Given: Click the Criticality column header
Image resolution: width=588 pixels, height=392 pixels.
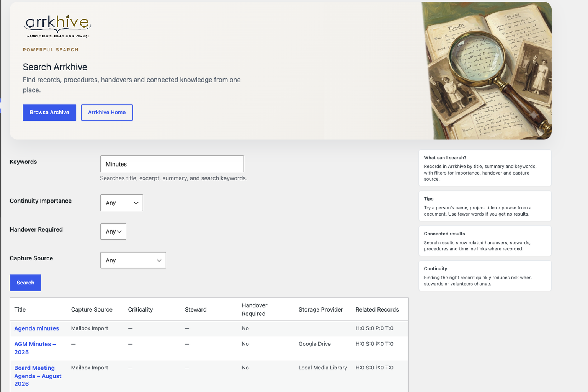Looking at the screenshot, I should tap(140, 310).
